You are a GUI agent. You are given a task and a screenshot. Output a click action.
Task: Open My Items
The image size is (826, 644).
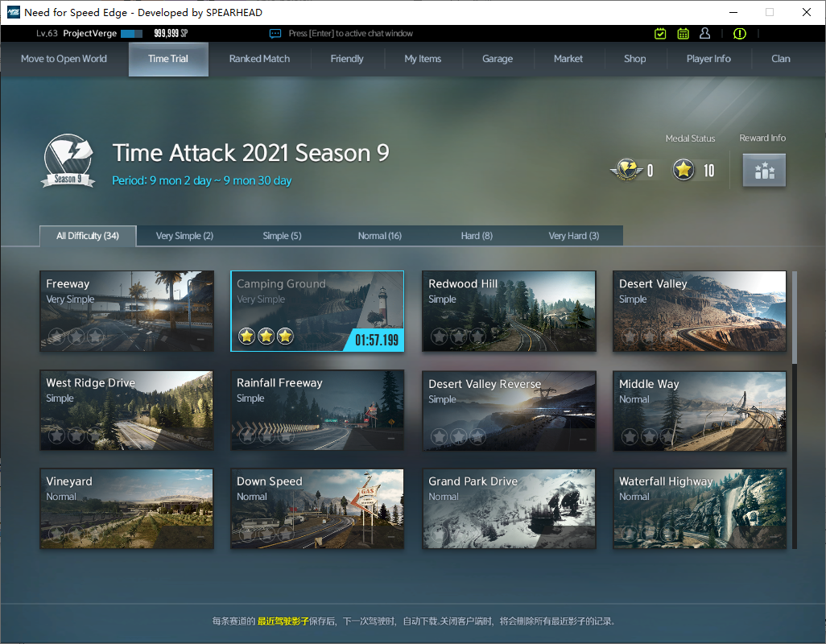(x=423, y=59)
